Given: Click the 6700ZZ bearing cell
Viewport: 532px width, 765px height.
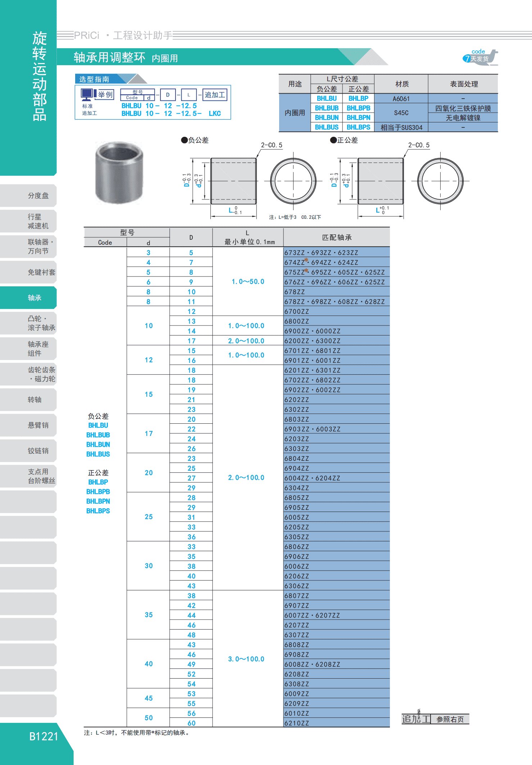Looking at the screenshot, I should click(x=337, y=311).
